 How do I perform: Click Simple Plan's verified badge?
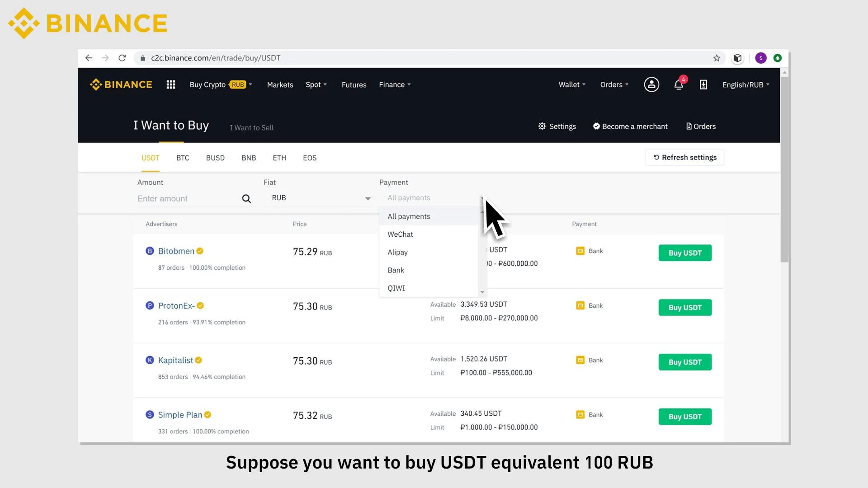pyautogui.click(x=208, y=415)
